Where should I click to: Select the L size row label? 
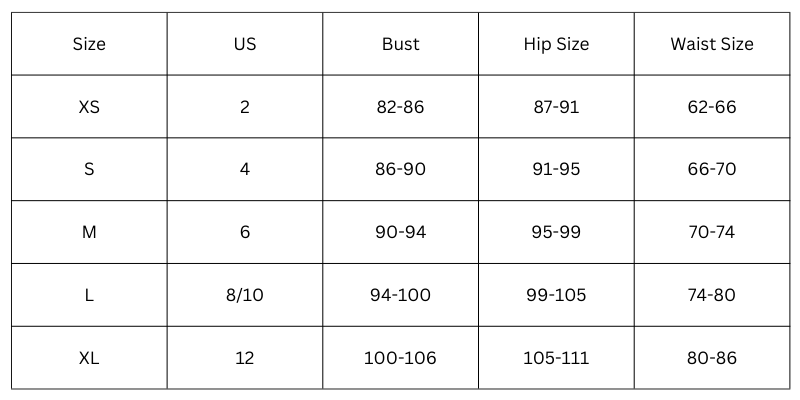tap(89, 295)
